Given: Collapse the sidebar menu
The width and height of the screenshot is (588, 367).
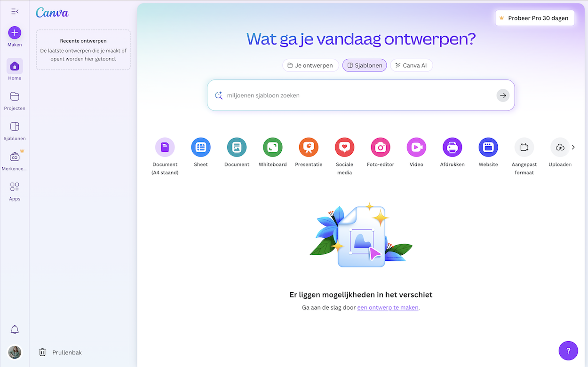Looking at the screenshot, I should click(15, 11).
